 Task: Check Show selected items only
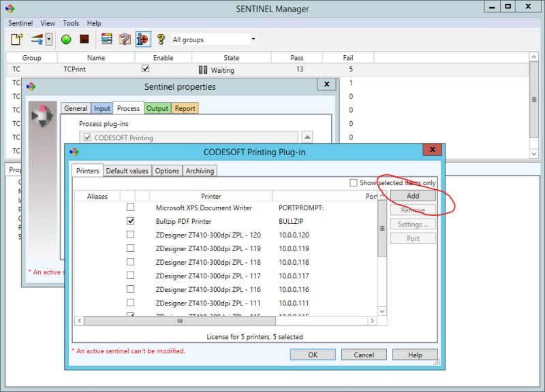tap(354, 182)
